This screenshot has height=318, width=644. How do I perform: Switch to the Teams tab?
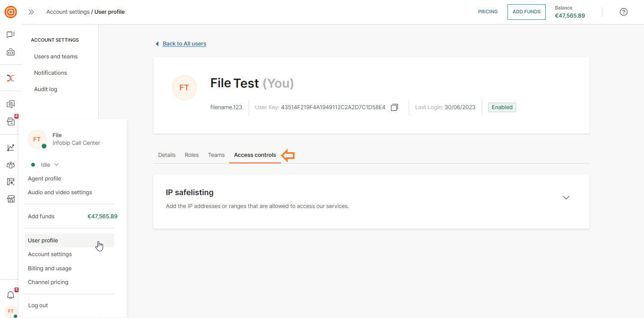(x=216, y=155)
